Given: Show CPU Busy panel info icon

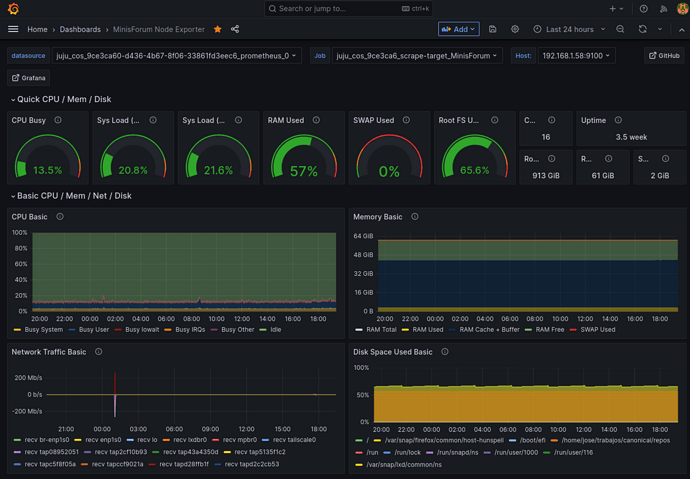Looking at the screenshot, I should pyautogui.click(x=58, y=120).
